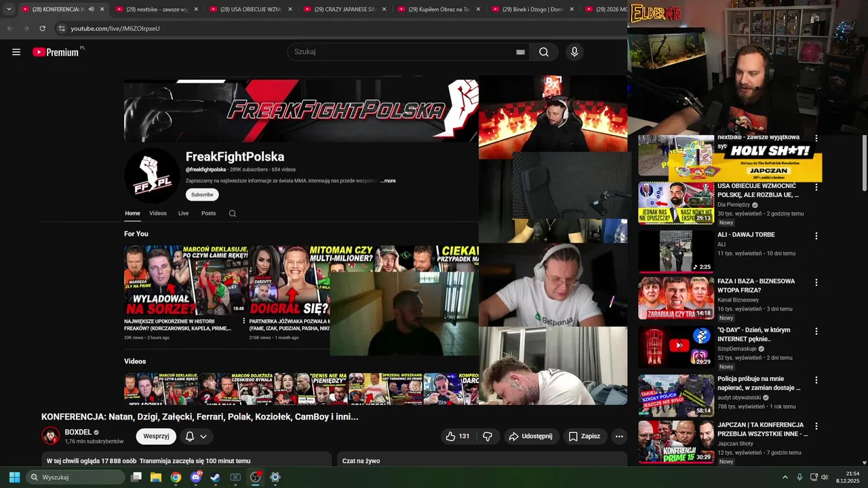Switch to CRAZY JAPANESE browser tab
This screenshot has width=868, height=488.
pos(344,9)
